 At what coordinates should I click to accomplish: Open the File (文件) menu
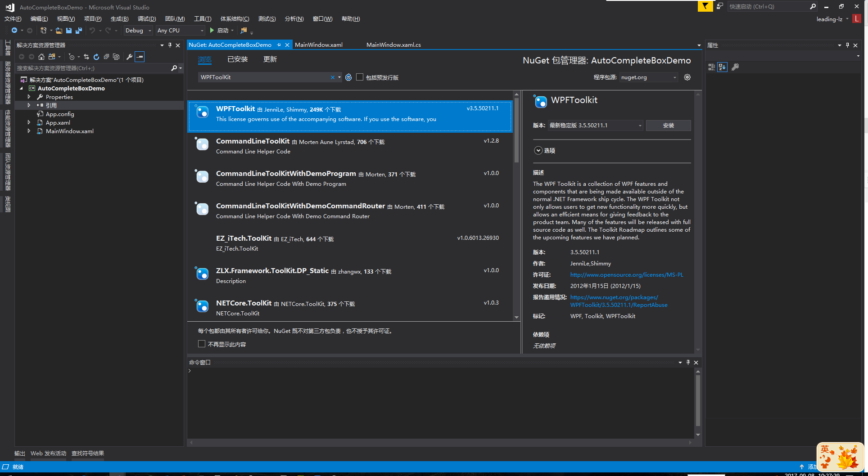coord(13,19)
